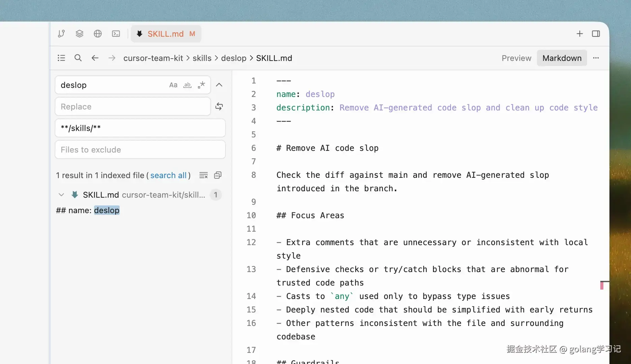
Task: Collapse the SKILL.md search result group
Action: coord(61,195)
